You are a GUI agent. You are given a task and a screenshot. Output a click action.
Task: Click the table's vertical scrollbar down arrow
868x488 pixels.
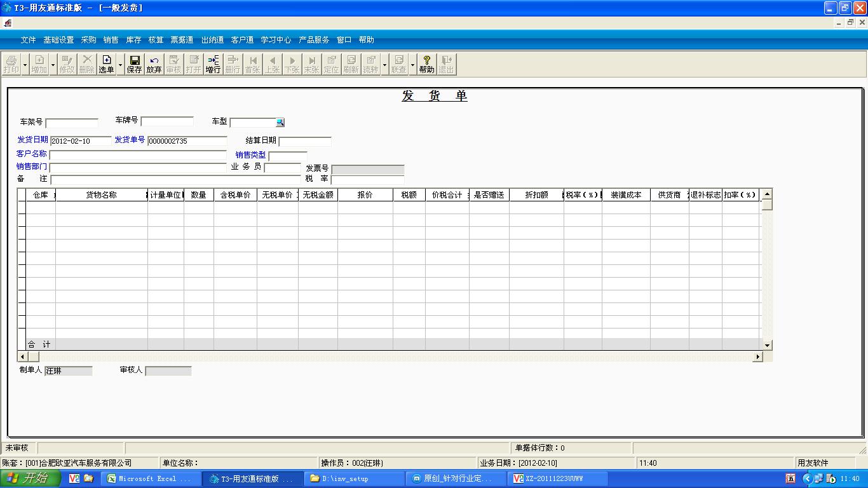point(767,345)
